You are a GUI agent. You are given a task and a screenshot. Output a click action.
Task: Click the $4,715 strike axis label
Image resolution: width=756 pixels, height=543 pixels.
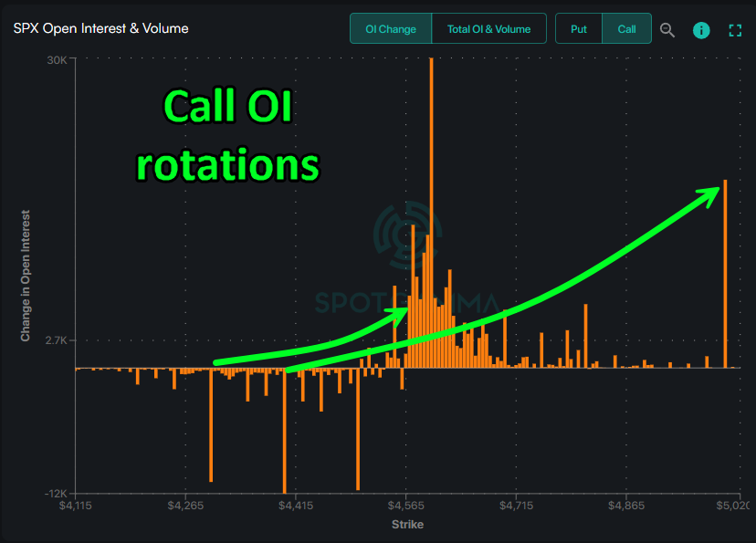[516, 506]
